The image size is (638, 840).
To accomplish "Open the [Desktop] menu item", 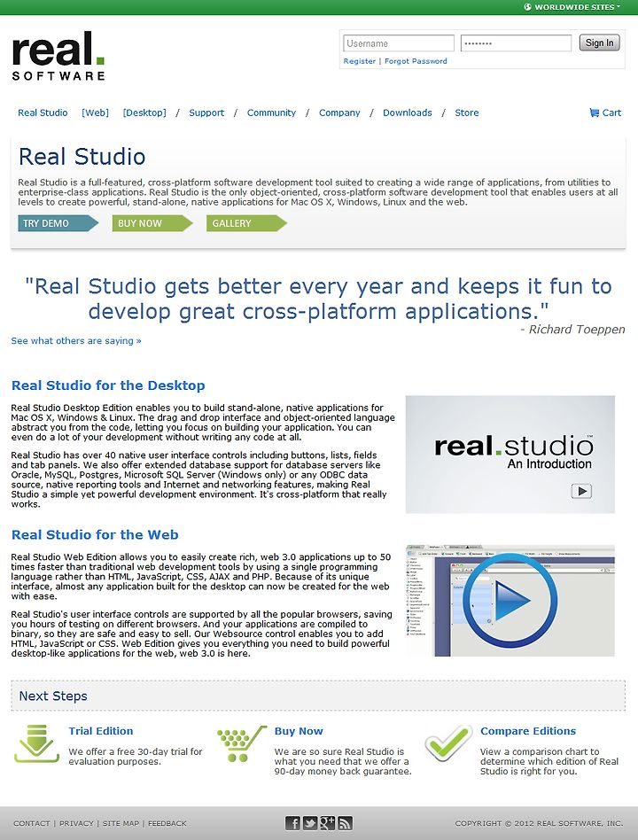I will tap(144, 113).
